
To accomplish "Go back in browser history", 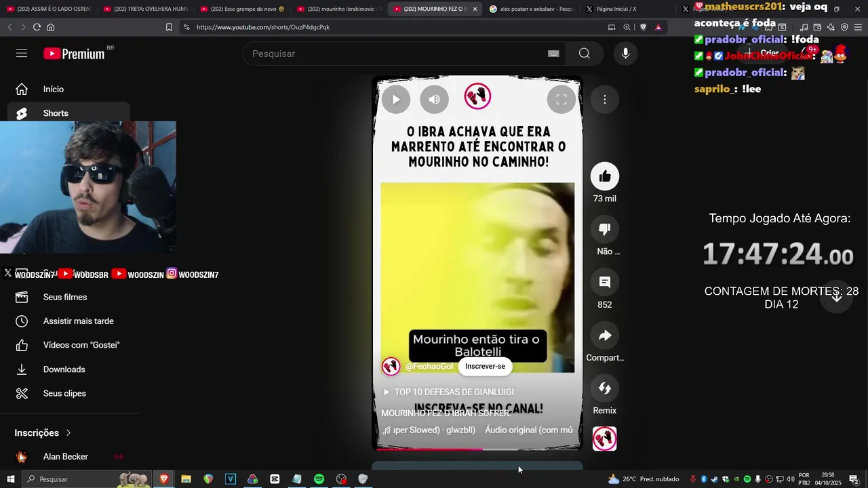I will [9, 27].
